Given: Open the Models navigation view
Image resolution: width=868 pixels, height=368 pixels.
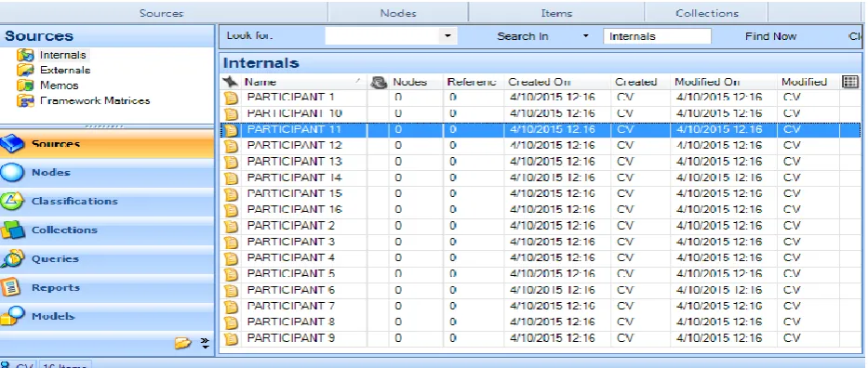Looking at the screenshot, I should click(107, 316).
